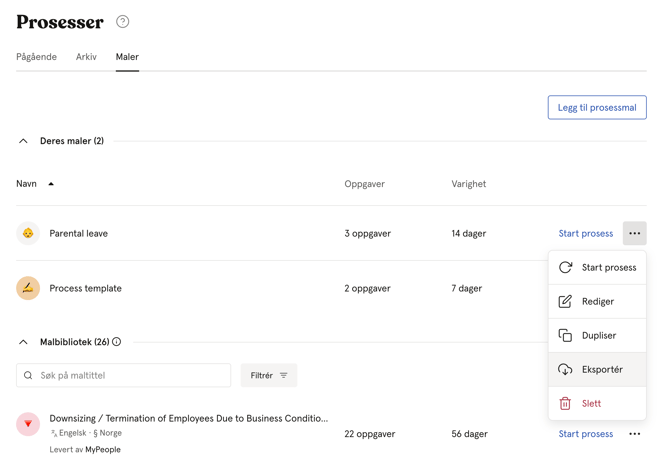Click the refresh arrow icon in dropdown menu
670x466 pixels.
coord(565,267)
